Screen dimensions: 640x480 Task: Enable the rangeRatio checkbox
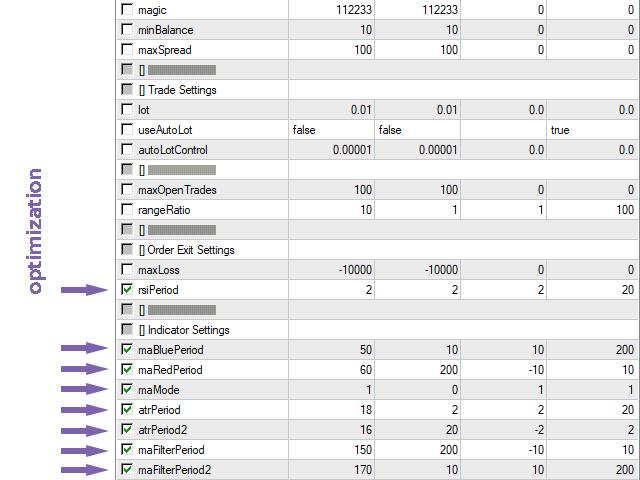click(x=127, y=209)
